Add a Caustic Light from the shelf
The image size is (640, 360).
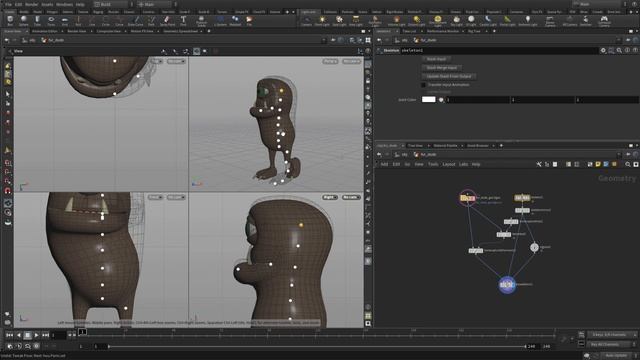click(488, 21)
